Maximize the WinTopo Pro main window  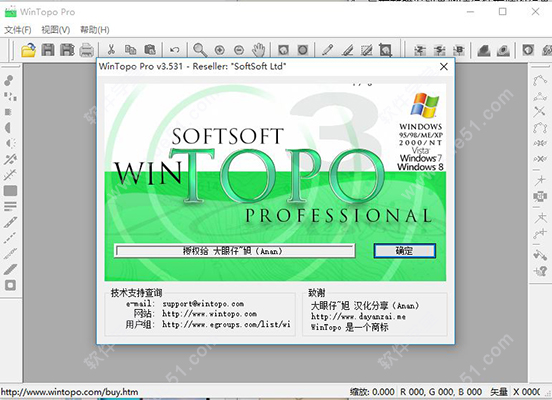(x=503, y=12)
